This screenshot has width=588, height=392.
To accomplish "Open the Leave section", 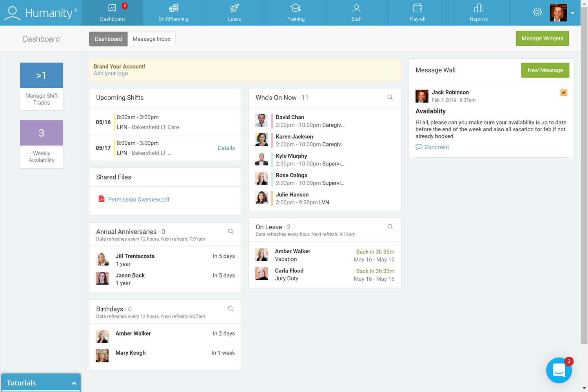I will click(x=234, y=13).
